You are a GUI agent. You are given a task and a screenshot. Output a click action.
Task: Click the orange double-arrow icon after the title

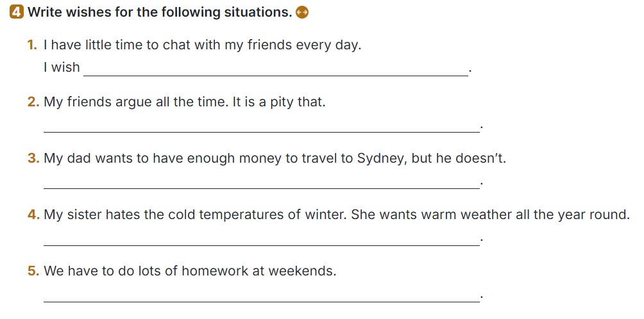point(303,12)
